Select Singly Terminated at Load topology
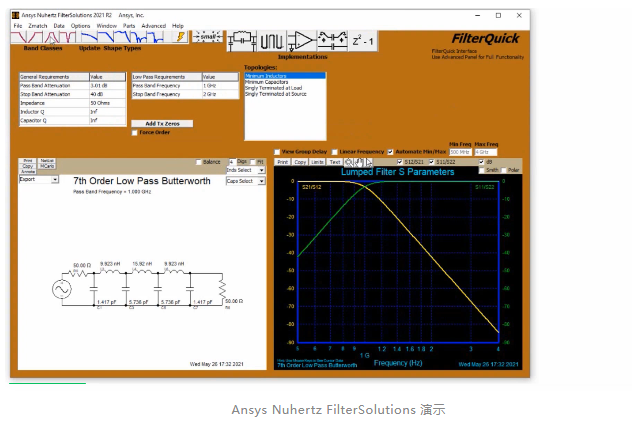Image resolution: width=632 pixels, height=421 pixels. click(285, 88)
